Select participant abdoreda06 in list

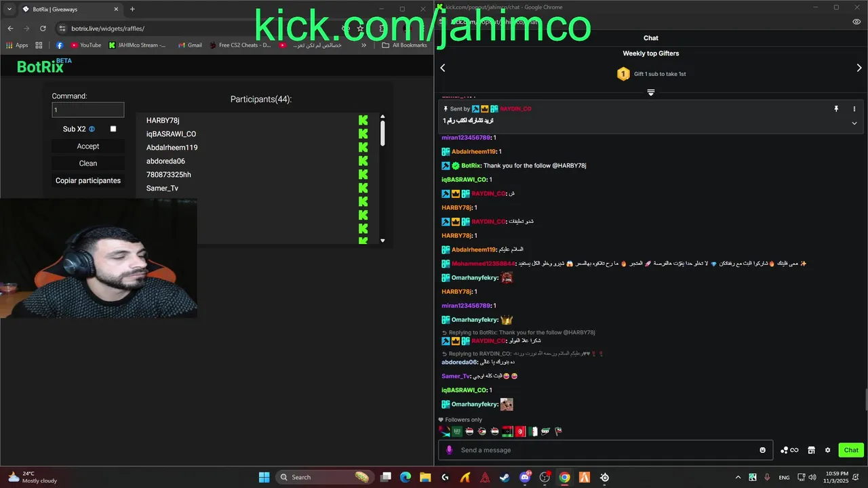click(165, 161)
